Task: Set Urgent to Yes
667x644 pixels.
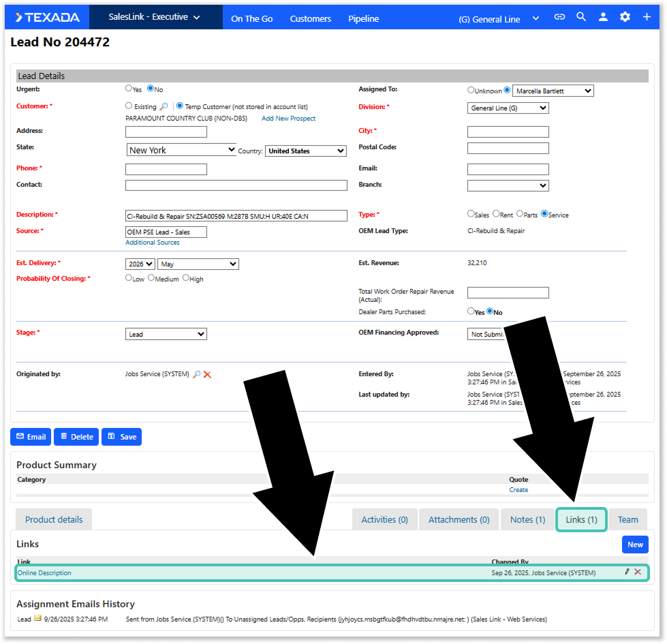Action: 129,89
